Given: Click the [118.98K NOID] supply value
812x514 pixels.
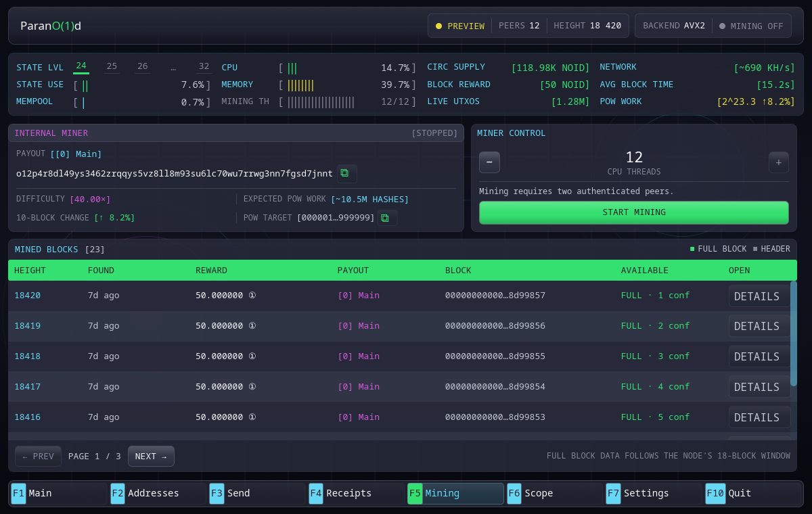Looking at the screenshot, I should 551,68.
